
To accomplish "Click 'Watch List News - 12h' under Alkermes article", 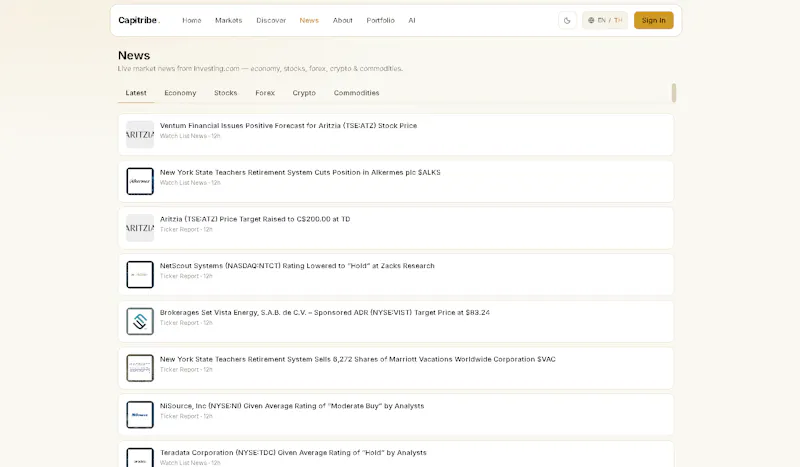I will tap(190, 183).
